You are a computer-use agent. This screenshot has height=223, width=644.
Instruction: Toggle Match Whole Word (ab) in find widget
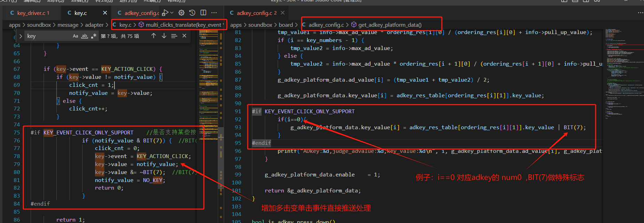pyautogui.click(x=85, y=36)
